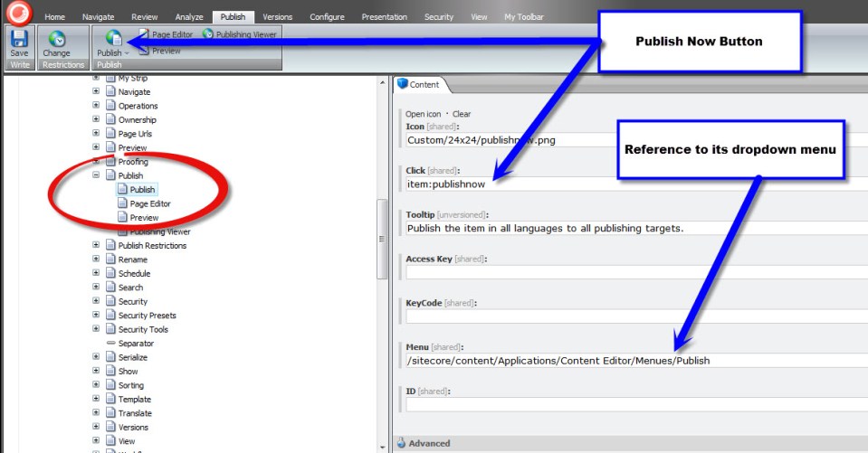Click the Save floppy disk icon
This screenshot has width=868, height=453.
pyautogui.click(x=19, y=38)
